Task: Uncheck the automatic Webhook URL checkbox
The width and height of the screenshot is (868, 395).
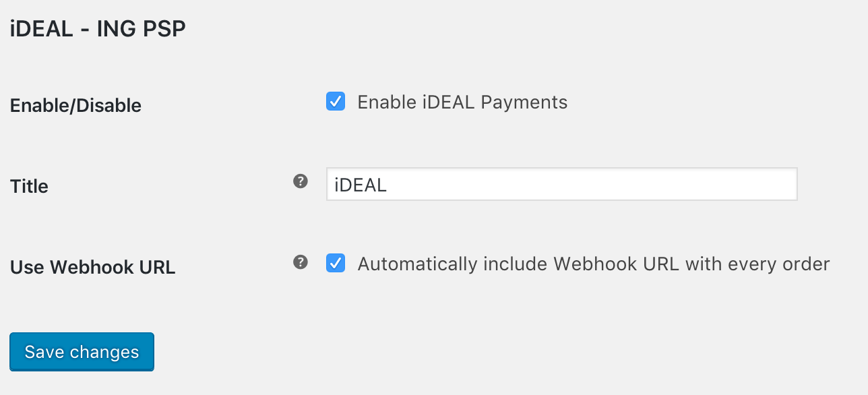Action: 336,263
